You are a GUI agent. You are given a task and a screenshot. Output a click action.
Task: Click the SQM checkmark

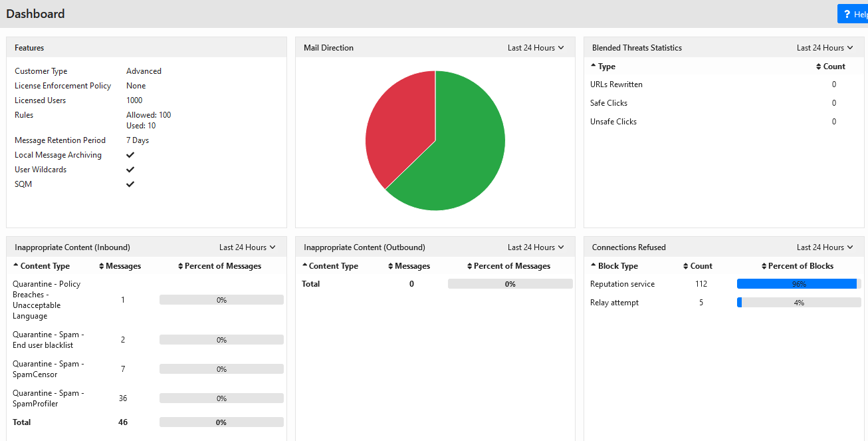(130, 184)
